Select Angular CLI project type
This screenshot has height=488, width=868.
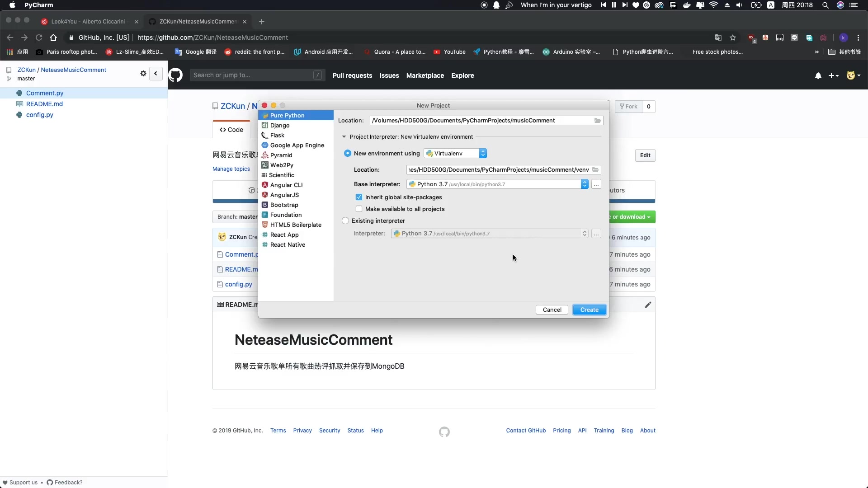point(296,185)
